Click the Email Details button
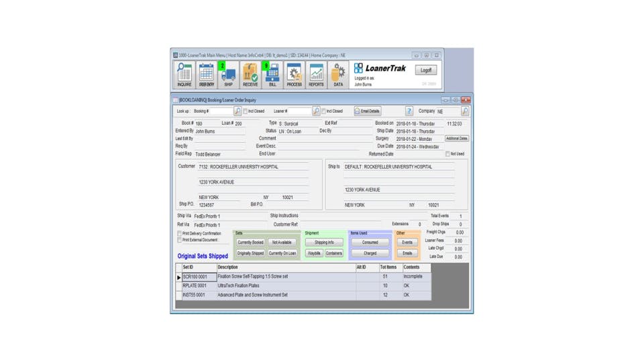 coord(368,111)
